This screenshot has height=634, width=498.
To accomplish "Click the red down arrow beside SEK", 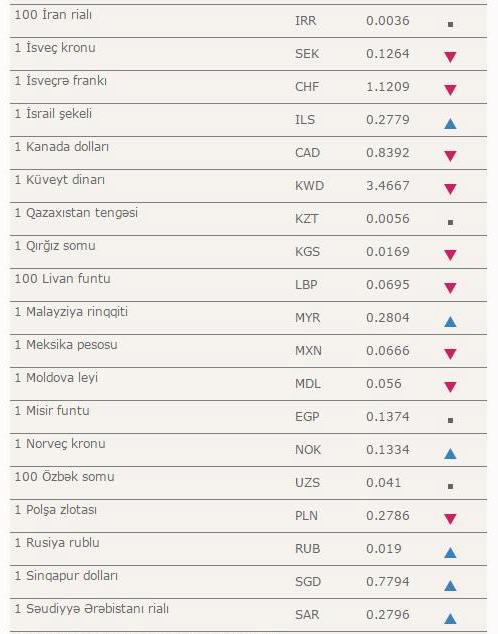I will [450, 57].
